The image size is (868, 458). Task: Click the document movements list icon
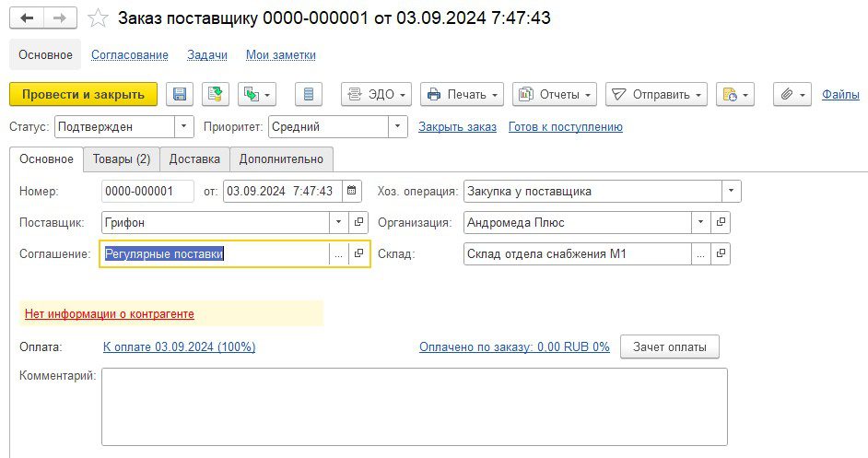coord(309,94)
